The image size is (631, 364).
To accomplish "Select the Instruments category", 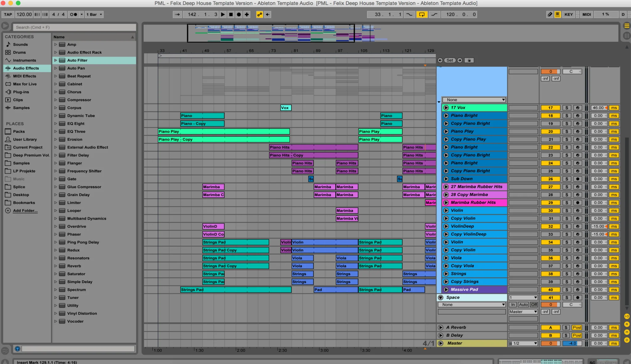I will pyautogui.click(x=24, y=60).
